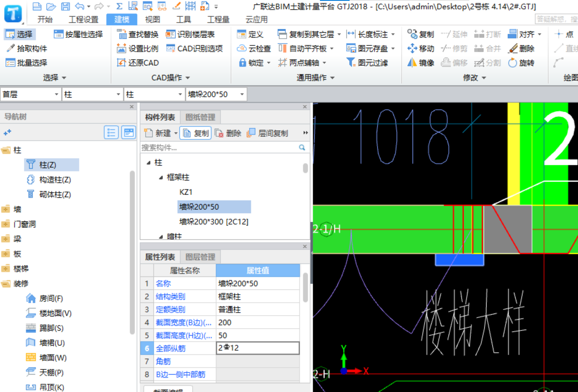Click the 名称 property link
This screenshot has width=578, height=392.
tap(163, 284)
